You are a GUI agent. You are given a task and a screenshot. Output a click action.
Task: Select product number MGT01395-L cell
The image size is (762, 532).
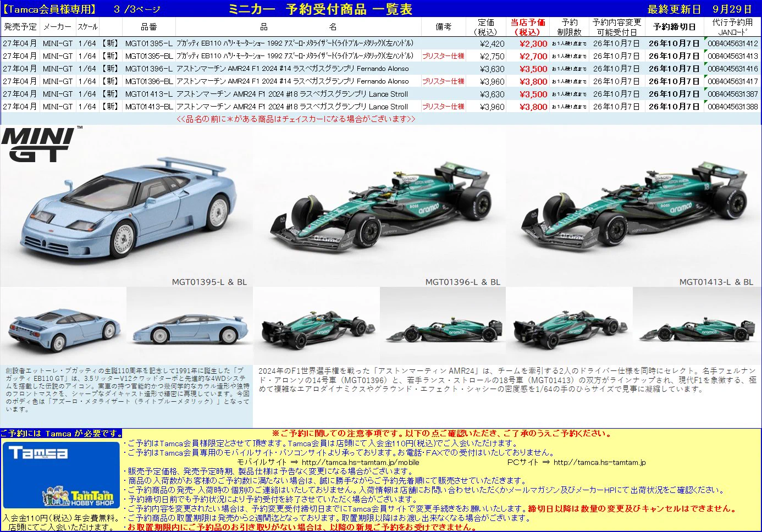(148, 43)
